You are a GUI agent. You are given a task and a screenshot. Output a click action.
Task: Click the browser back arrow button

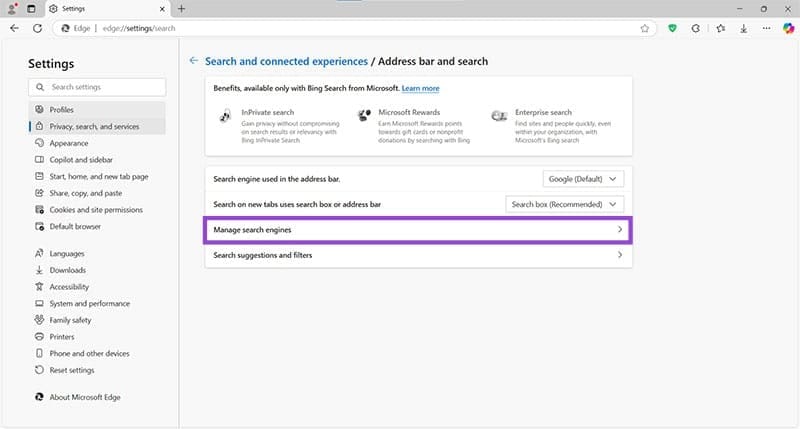(14, 29)
